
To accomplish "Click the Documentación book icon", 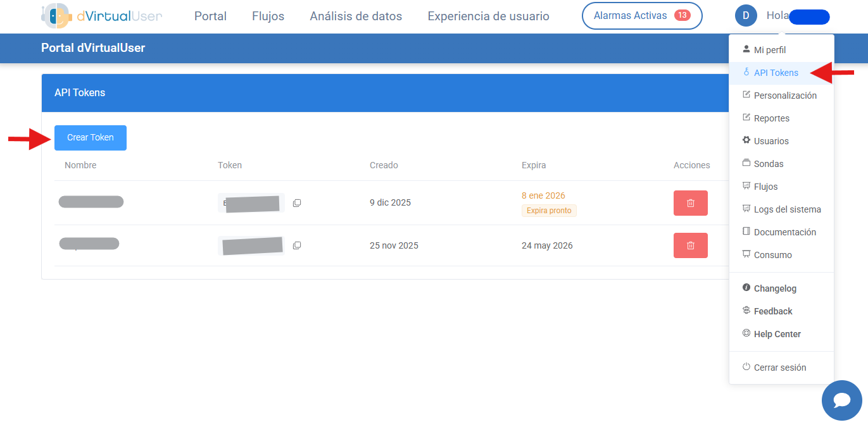I will [x=746, y=232].
